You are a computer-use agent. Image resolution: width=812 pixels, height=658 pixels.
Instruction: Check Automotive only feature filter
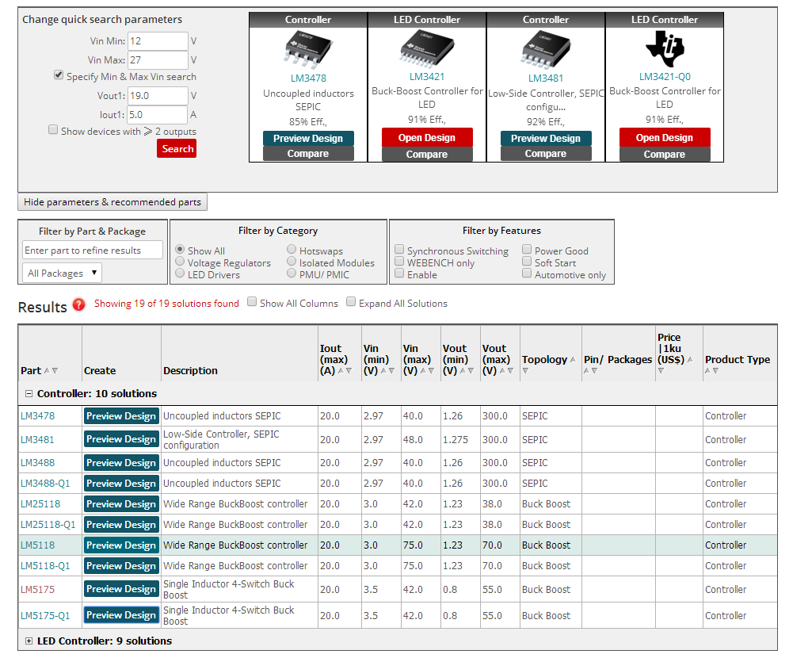point(527,273)
